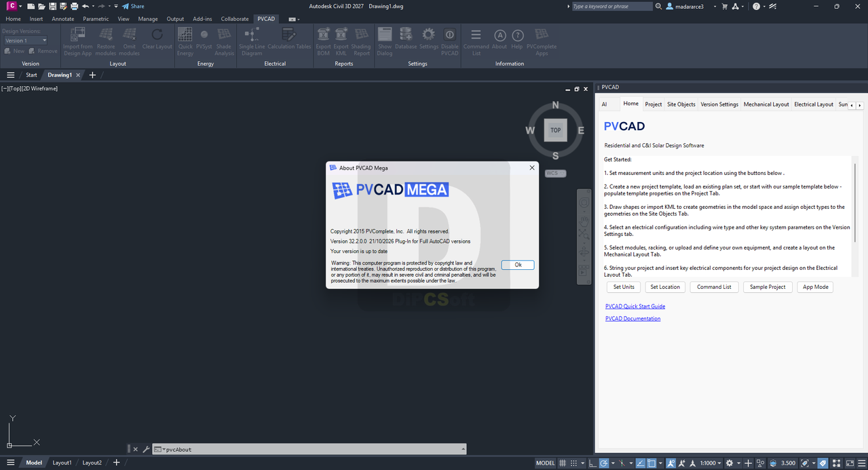Click Show Dialog ribbon icon
The width and height of the screenshot is (868, 470).
[x=385, y=41]
